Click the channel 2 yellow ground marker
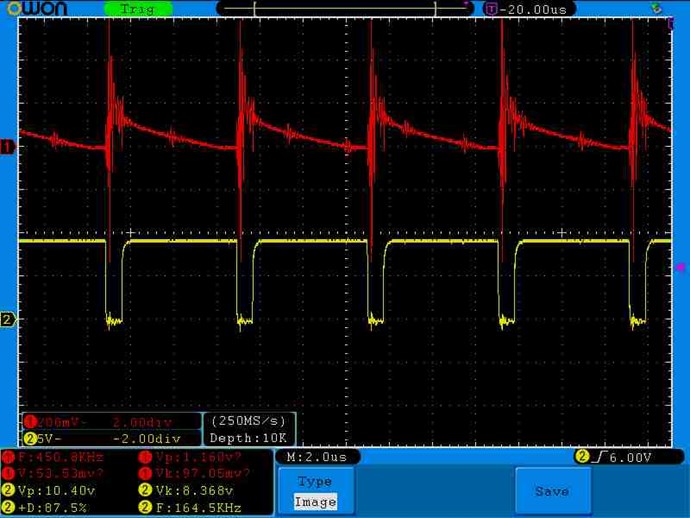 pyautogui.click(x=7, y=320)
